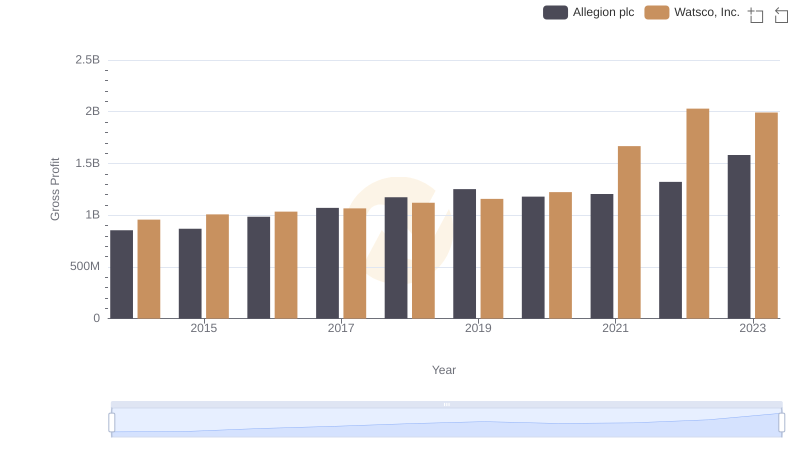Click the top grip bar of the zoom slider
The width and height of the screenshot is (800, 461).
[446, 404]
